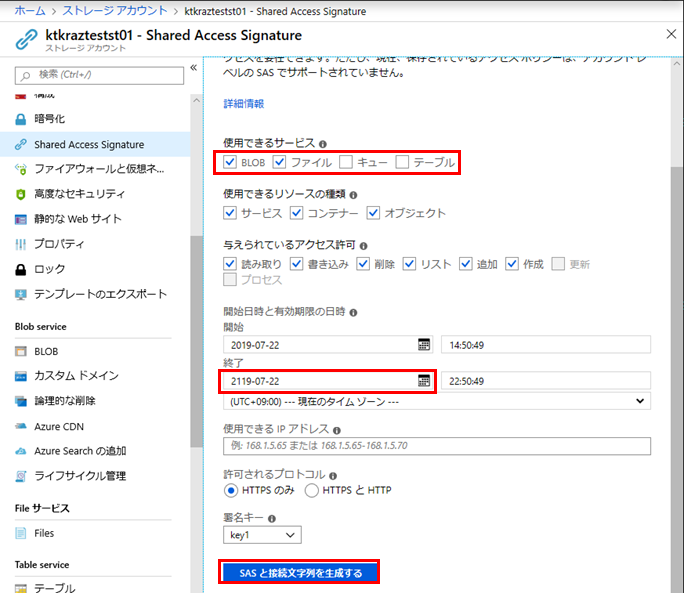The image size is (684, 593).
Task: Click the Azure CDN cloud icon
Action: click(21, 426)
